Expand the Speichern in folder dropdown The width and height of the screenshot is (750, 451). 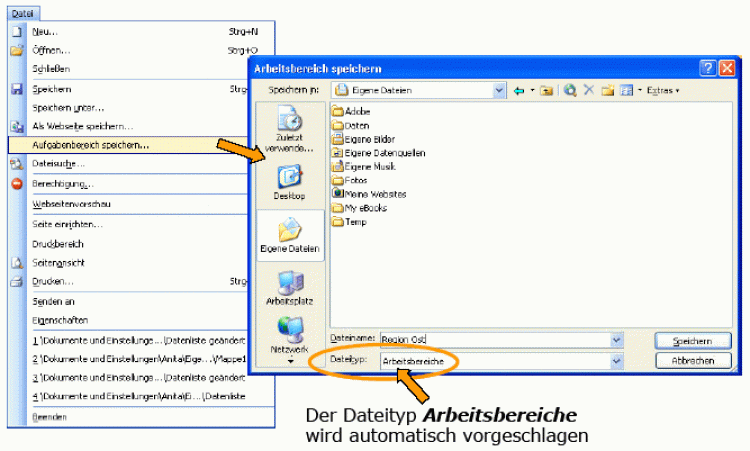pos(499,91)
